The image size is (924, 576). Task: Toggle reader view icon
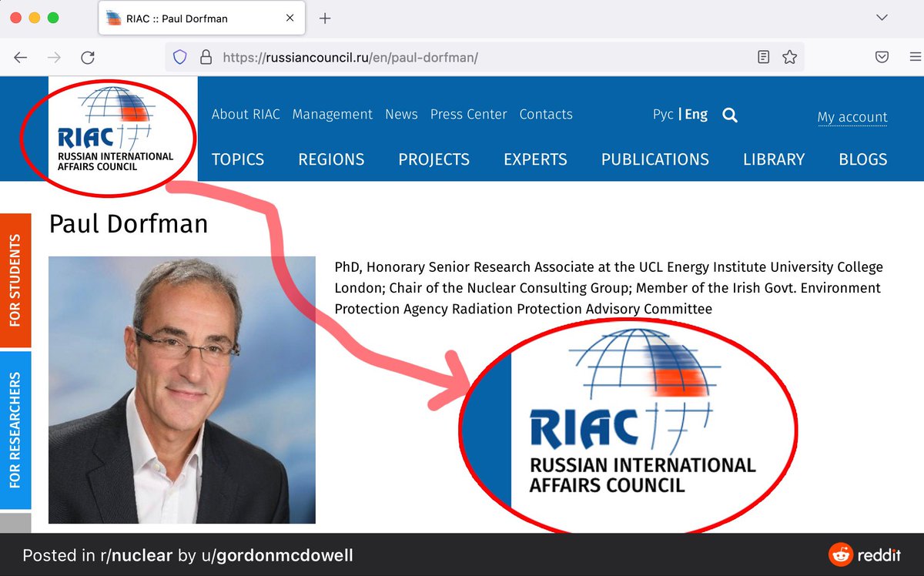coord(763,57)
